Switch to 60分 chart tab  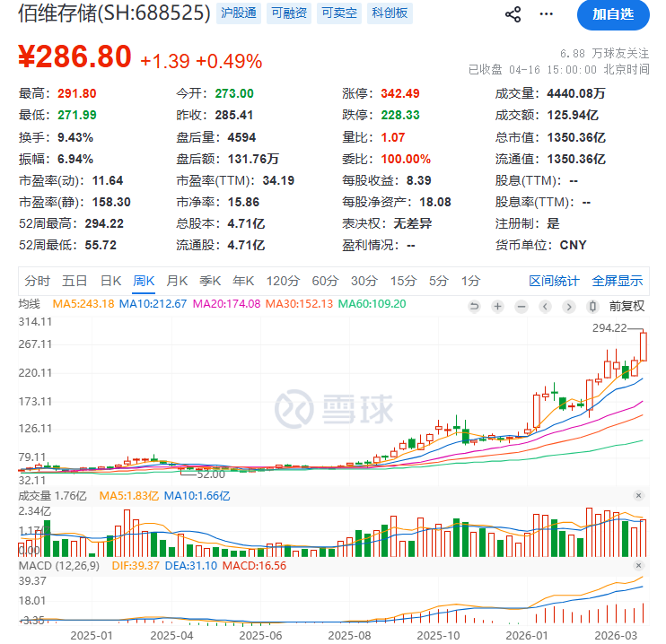click(325, 281)
